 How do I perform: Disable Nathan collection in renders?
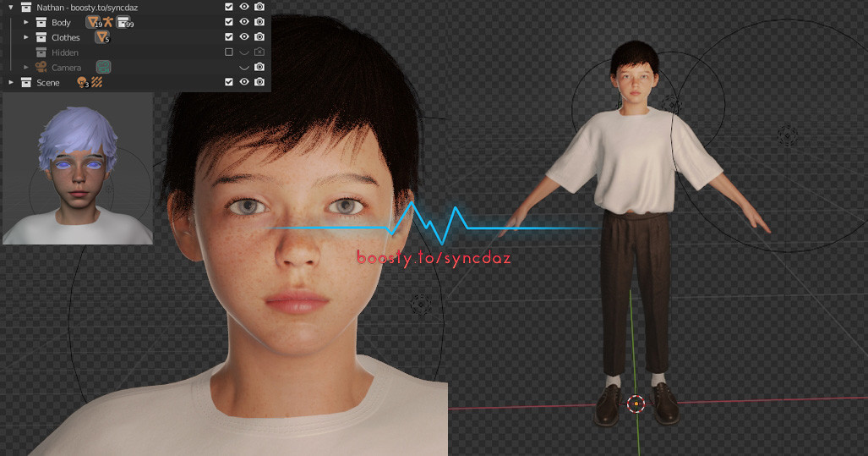pyautogui.click(x=259, y=7)
